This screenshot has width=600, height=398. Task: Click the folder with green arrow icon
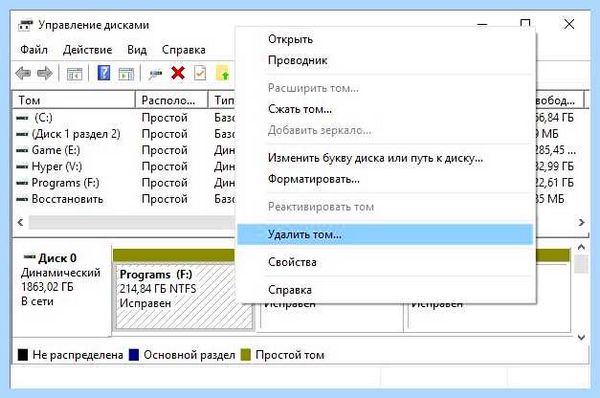point(223,73)
